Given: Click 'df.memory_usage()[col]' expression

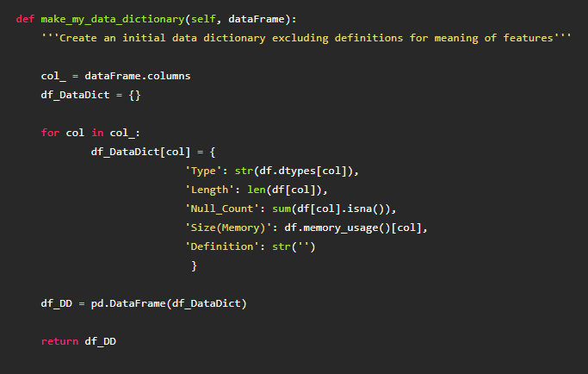Looking at the screenshot, I should pos(353,228).
